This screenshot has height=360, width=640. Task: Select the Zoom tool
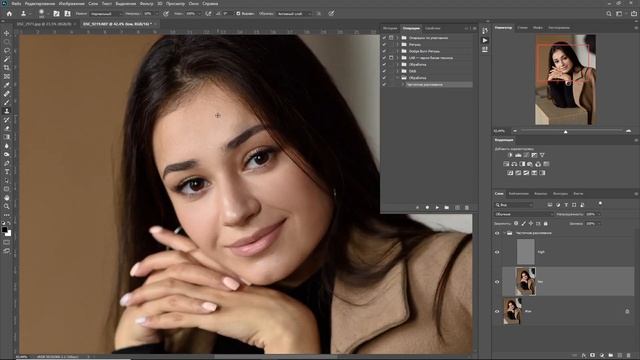click(7, 207)
